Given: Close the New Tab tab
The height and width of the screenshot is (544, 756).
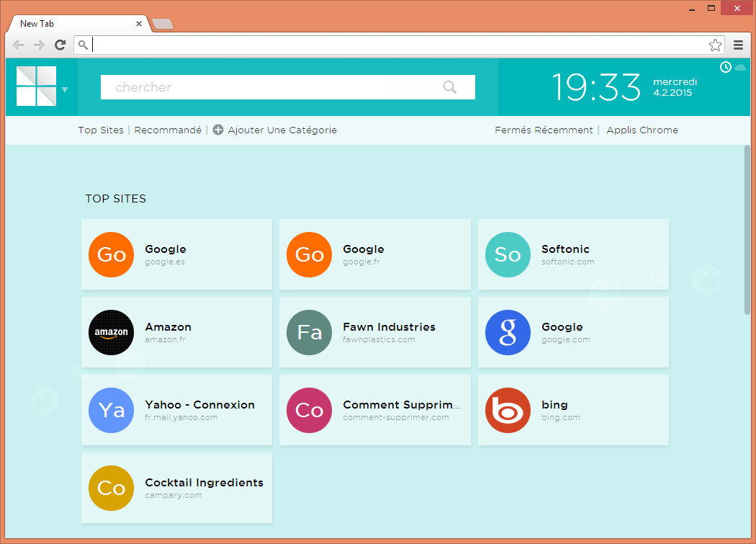Looking at the screenshot, I should click(x=139, y=24).
